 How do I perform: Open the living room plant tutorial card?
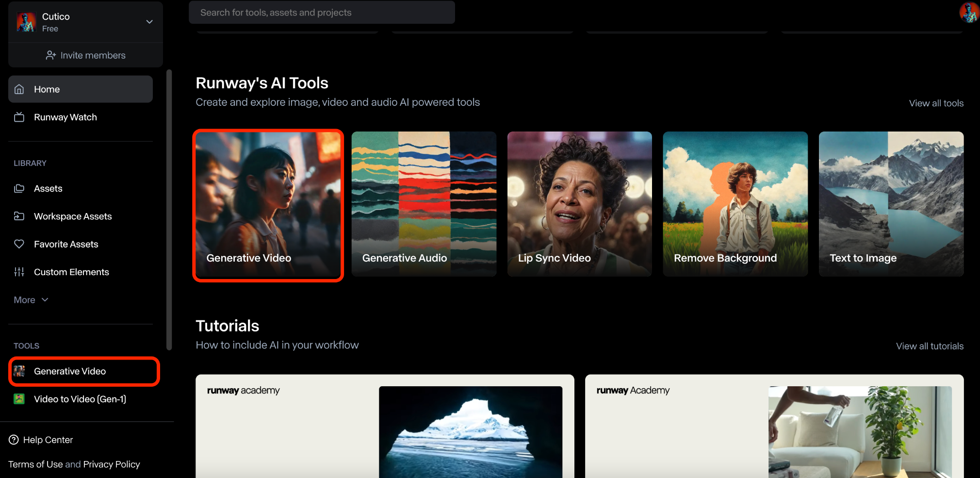click(774, 426)
